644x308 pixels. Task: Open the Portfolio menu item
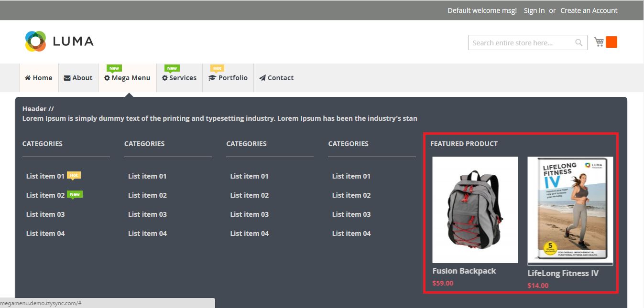(x=228, y=78)
